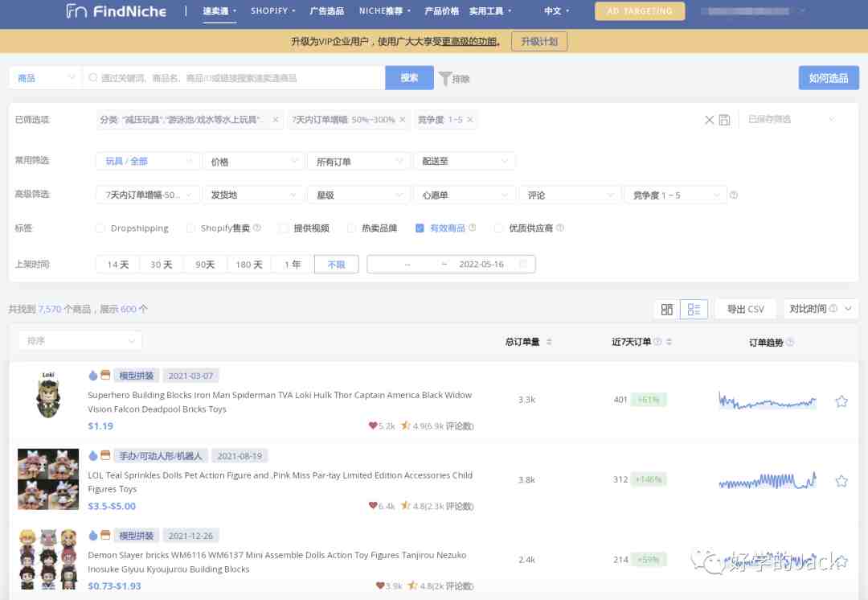868x600 pixels.
Task: Click blue drop icon on Demon Slayer row
Action: click(x=93, y=535)
